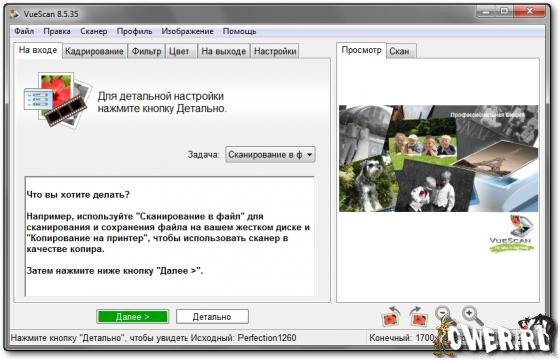Open the Профиль menu
Screen dimensions: 560x360
point(134,31)
